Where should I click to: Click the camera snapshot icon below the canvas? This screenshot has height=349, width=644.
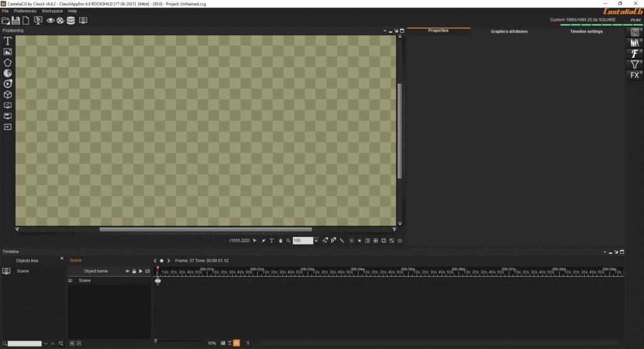tap(399, 241)
